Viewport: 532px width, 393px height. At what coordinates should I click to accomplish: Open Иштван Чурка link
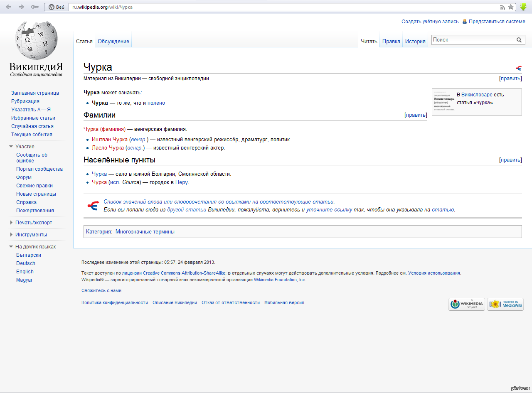(110, 140)
